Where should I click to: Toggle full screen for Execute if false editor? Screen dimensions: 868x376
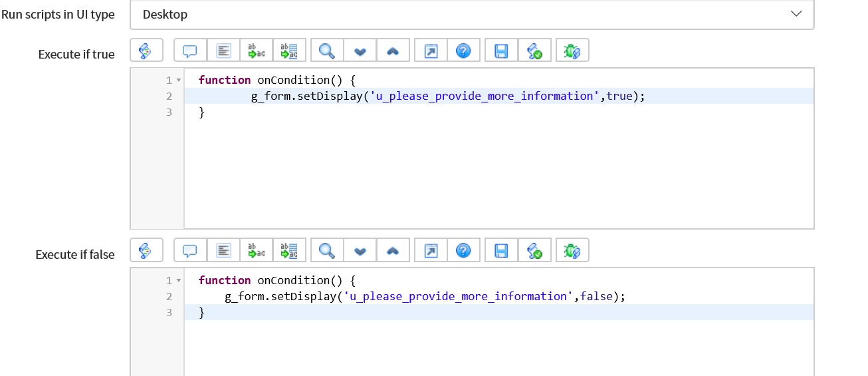pyautogui.click(x=431, y=250)
